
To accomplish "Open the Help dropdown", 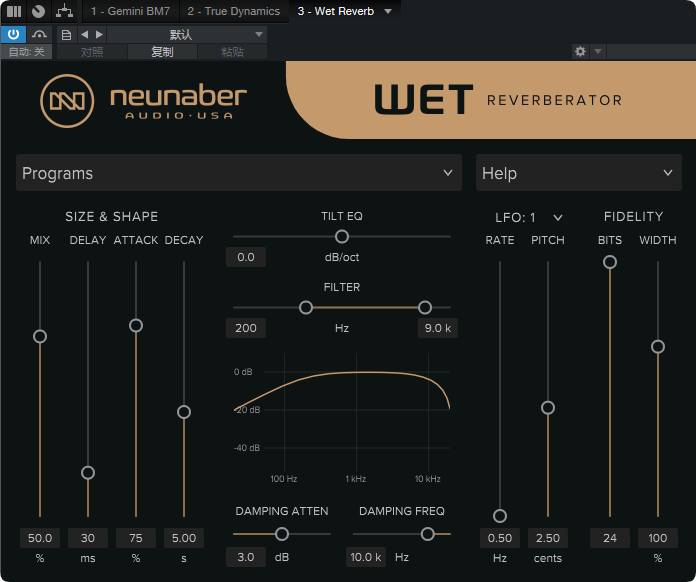I will tap(579, 173).
